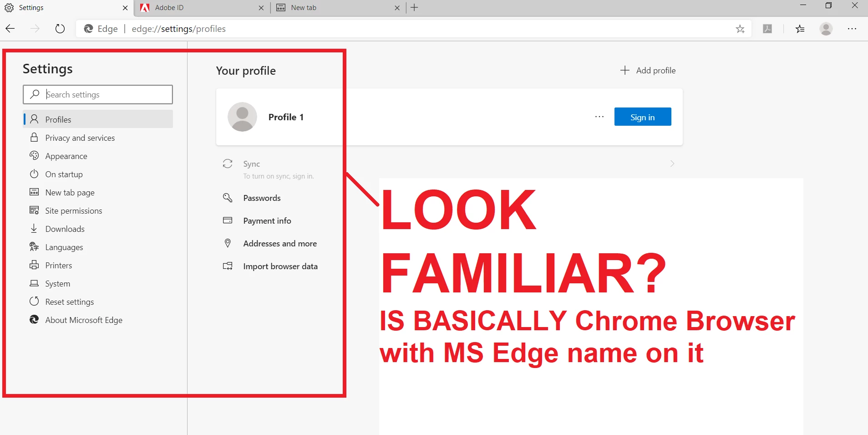
Task: Open a new tab with the plus button
Action: click(414, 8)
